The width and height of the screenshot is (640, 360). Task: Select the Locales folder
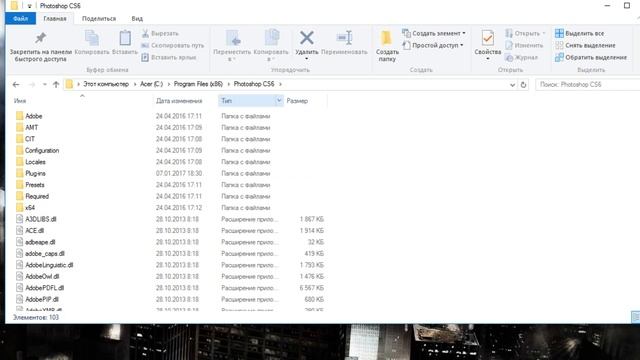pyautogui.click(x=35, y=162)
